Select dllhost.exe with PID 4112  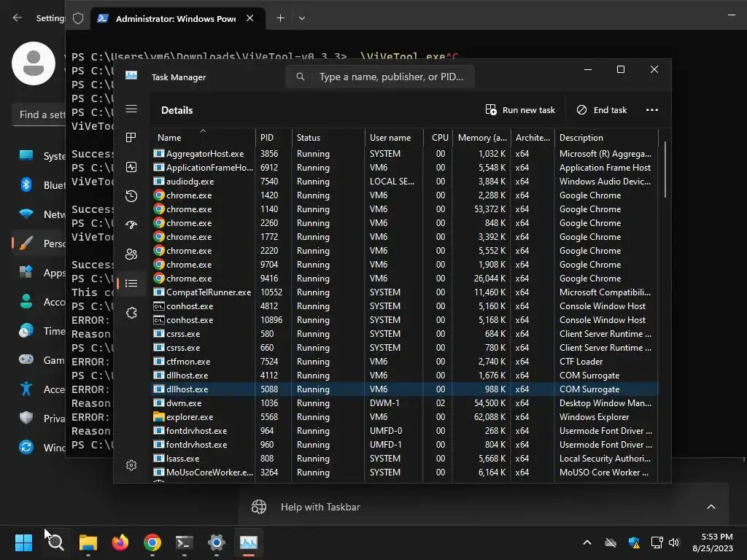(404, 376)
